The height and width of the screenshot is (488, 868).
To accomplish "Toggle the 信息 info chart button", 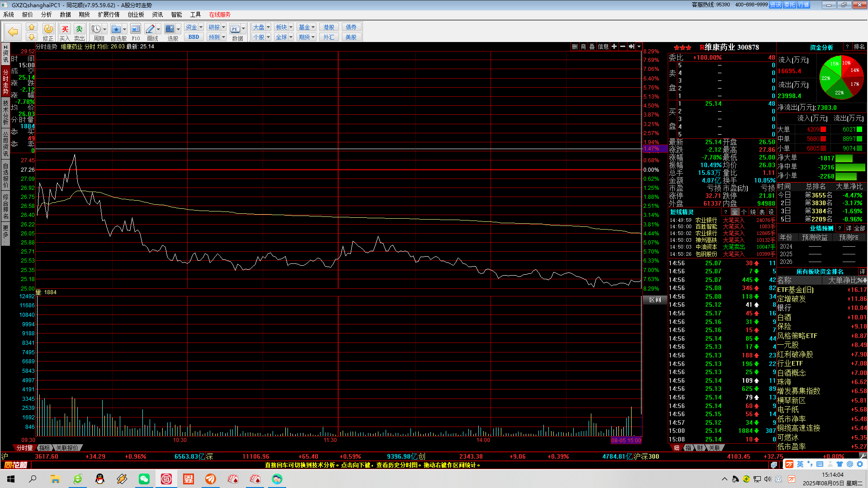I will (603, 47).
